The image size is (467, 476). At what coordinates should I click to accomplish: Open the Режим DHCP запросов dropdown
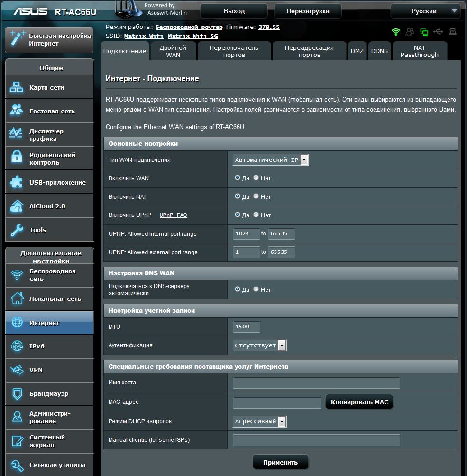point(260,421)
